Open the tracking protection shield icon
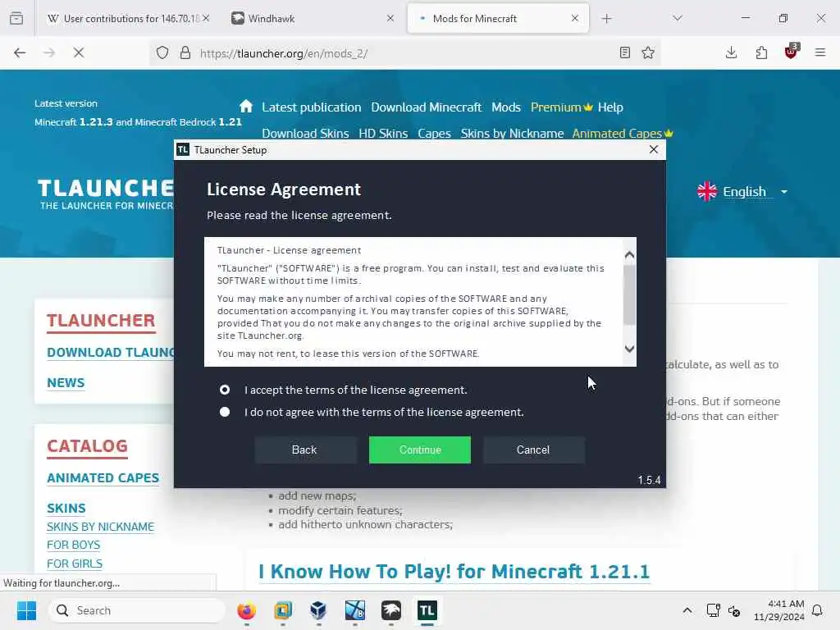The height and width of the screenshot is (630, 840). click(x=162, y=52)
